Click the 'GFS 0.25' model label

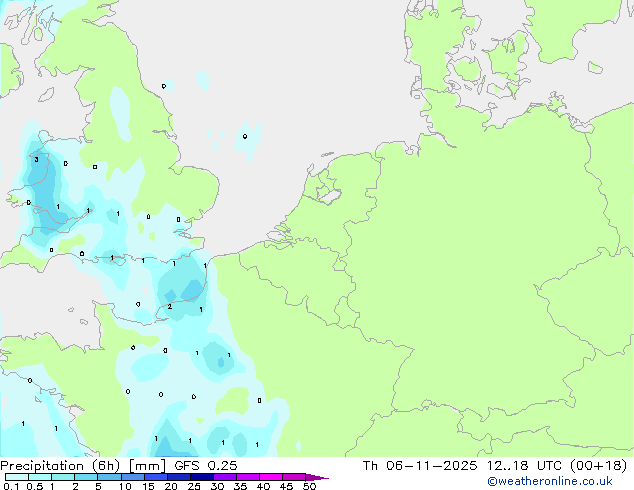click(206, 466)
